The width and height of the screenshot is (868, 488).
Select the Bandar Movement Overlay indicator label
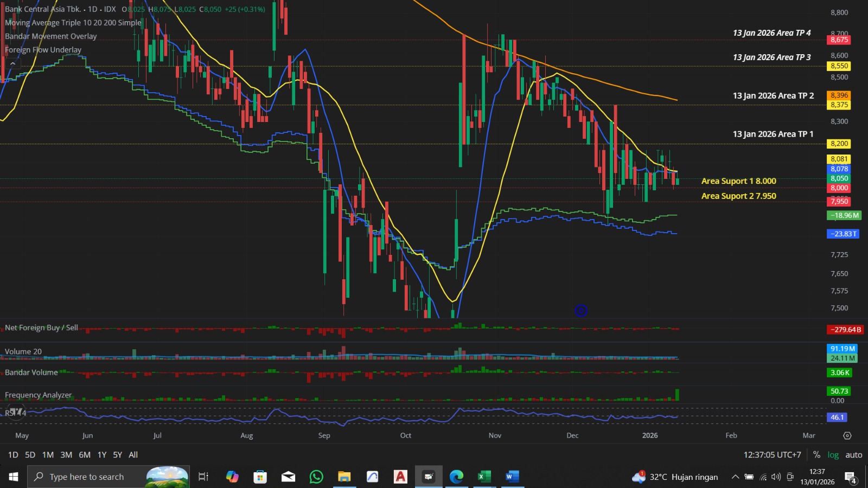(x=51, y=36)
